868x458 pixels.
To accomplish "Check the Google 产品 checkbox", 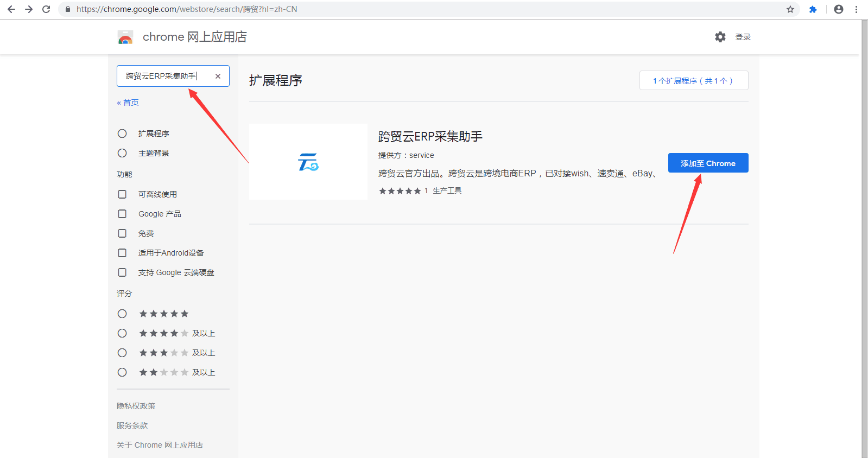I will 122,214.
